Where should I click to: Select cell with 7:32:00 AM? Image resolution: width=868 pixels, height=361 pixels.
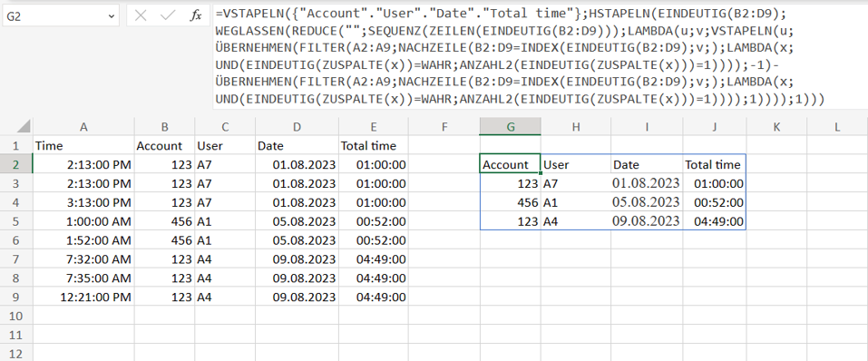[x=83, y=259]
